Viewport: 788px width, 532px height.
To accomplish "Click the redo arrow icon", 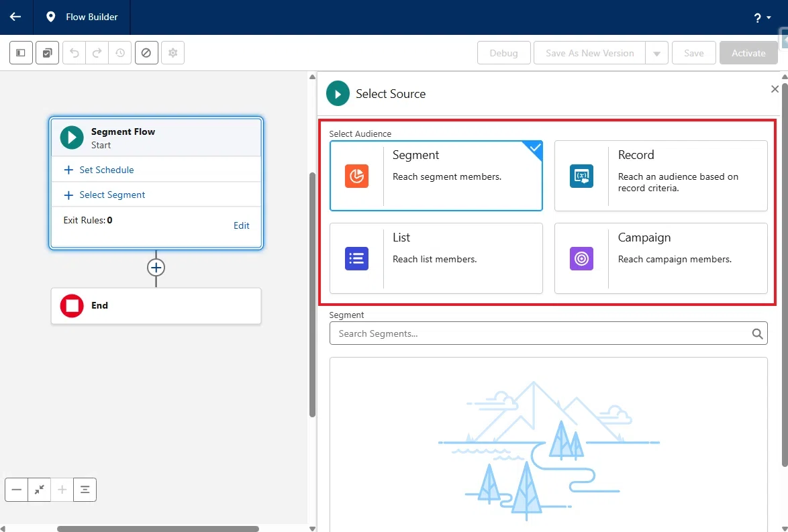I will coord(97,53).
